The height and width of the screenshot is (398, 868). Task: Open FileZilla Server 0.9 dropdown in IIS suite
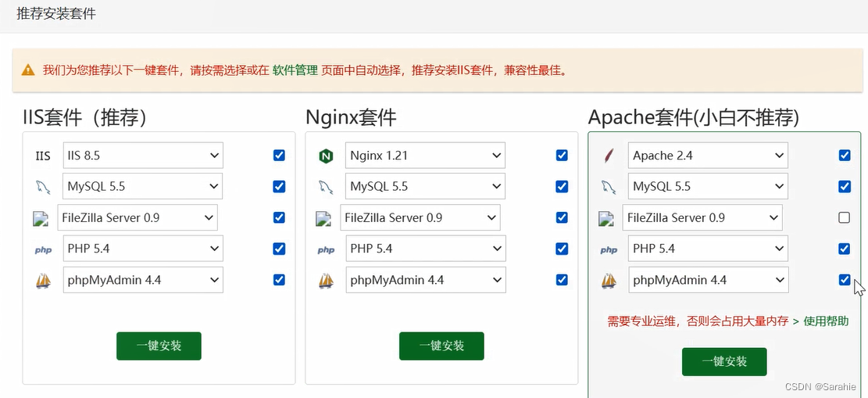click(x=138, y=217)
